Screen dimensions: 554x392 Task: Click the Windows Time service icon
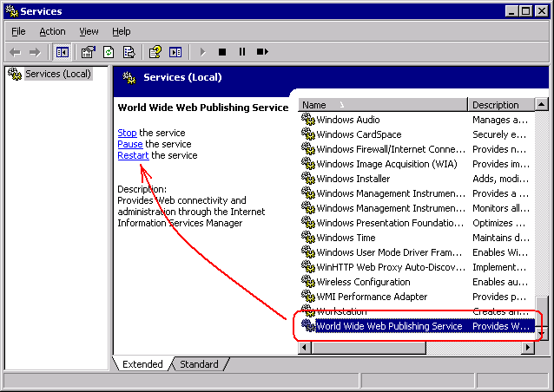click(308, 238)
